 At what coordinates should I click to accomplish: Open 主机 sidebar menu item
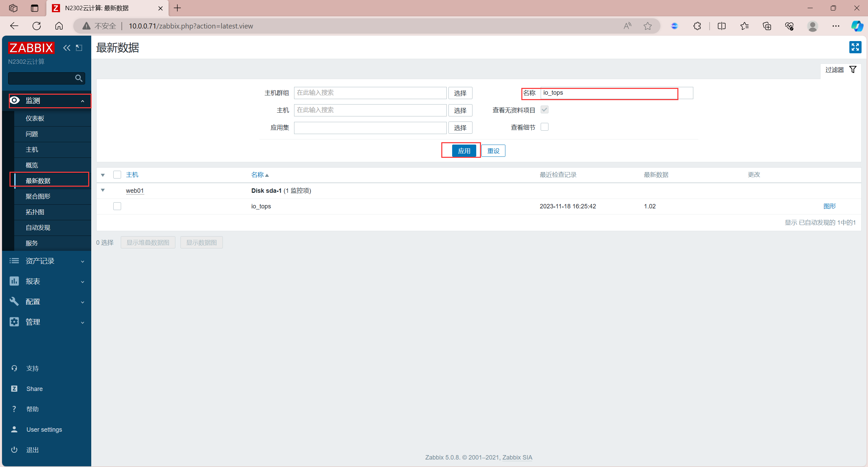point(53,150)
